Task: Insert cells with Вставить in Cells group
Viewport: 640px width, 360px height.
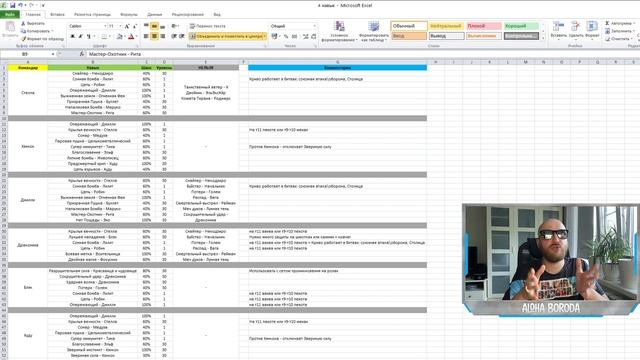Action: (558, 30)
